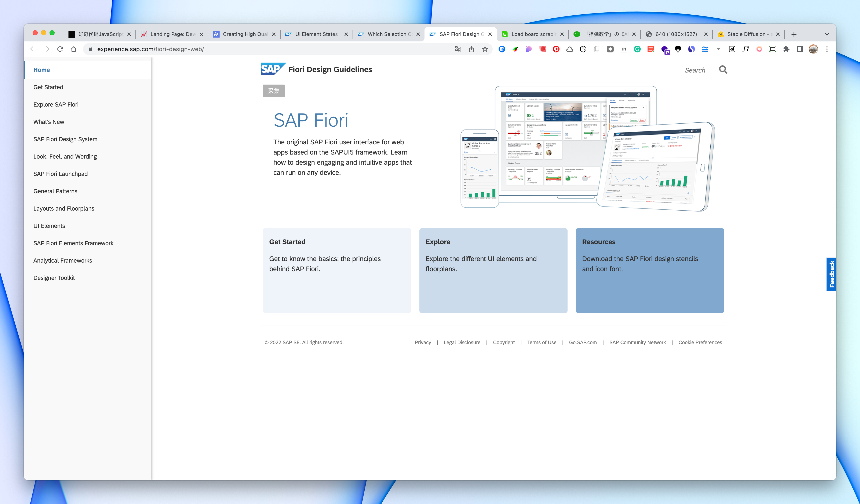Open the Pinterest extension icon
860x504 pixels.
pyautogui.click(x=556, y=49)
